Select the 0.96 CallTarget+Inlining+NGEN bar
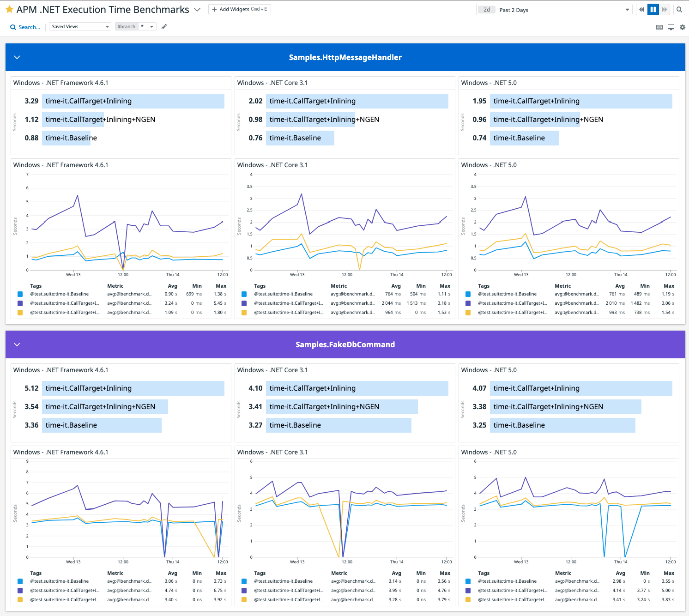Image resolution: width=689 pixels, height=616 pixels. (x=535, y=120)
